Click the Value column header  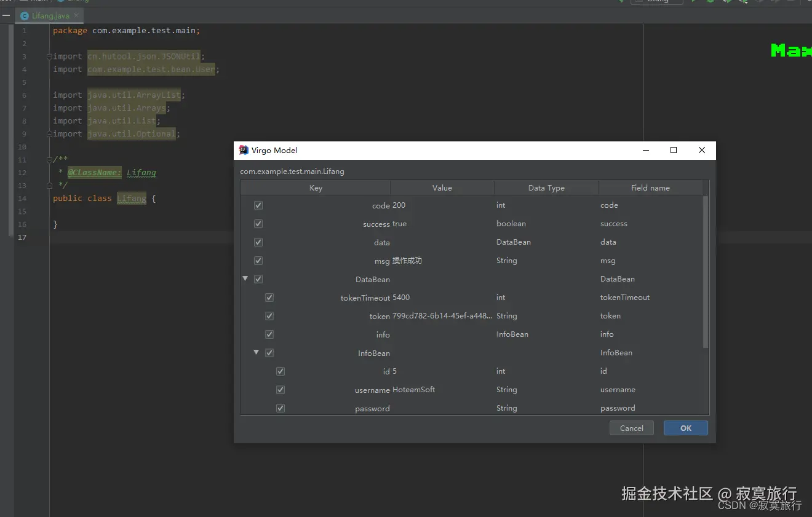point(442,188)
